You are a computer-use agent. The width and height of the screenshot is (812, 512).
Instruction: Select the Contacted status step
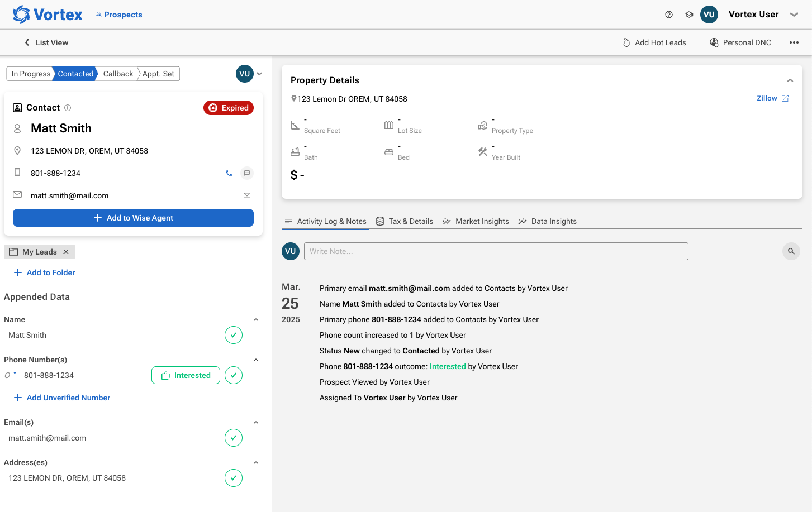(75, 74)
